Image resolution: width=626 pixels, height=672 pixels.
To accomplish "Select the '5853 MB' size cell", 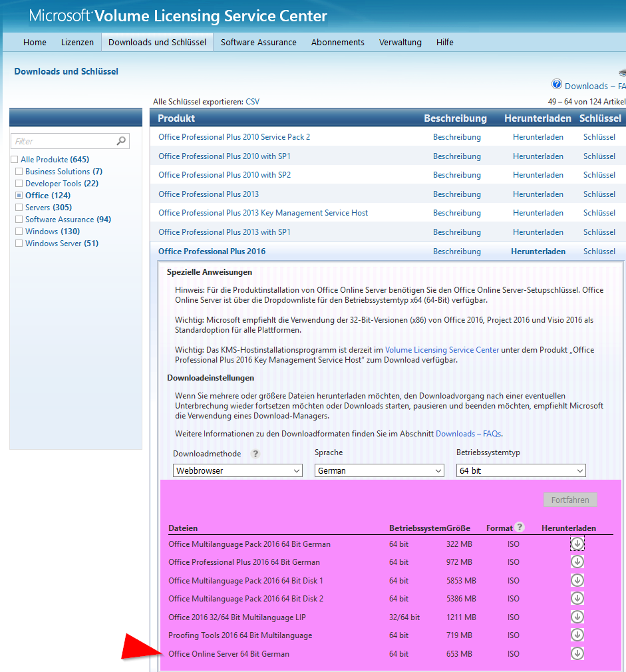I will [461, 581].
